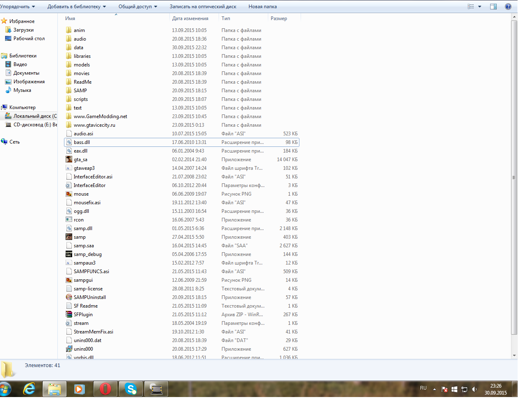The height and width of the screenshot is (420, 525).
Task: Click the anim folder icon
Action: tap(69, 30)
